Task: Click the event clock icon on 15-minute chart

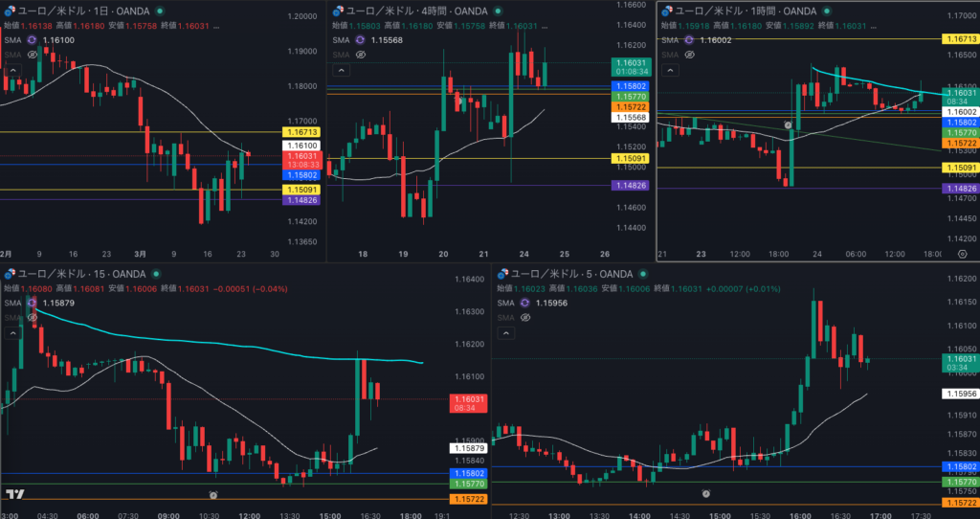Action: point(212,495)
